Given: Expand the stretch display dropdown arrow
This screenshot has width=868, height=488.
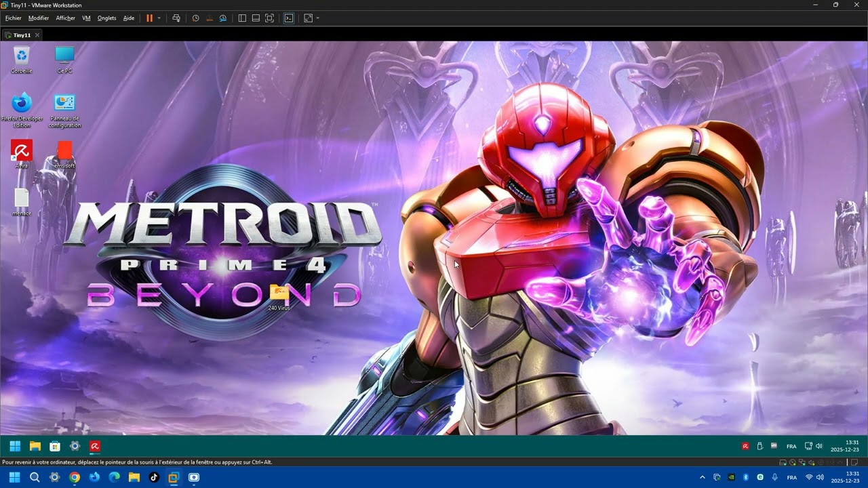Looking at the screenshot, I should (x=317, y=18).
